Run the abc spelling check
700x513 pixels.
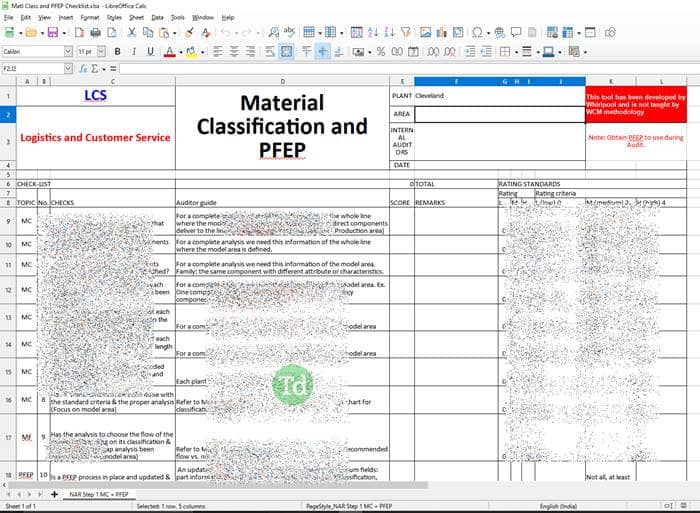[x=290, y=32]
